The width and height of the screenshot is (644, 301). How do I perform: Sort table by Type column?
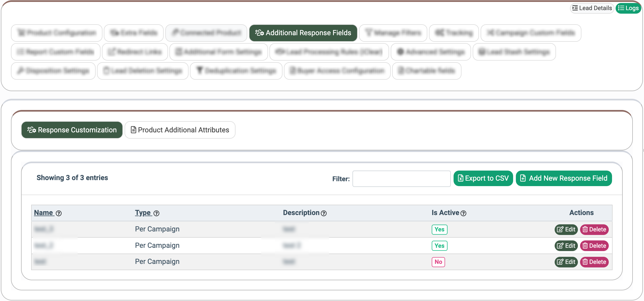point(143,213)
